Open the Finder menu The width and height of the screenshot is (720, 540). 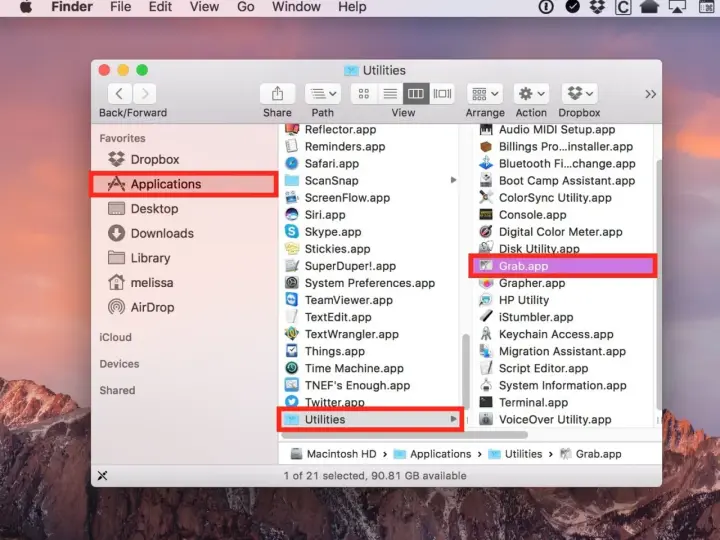pyautogui.click(x=72, y=7)
